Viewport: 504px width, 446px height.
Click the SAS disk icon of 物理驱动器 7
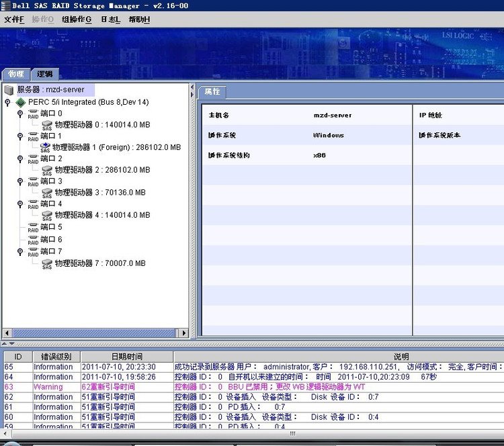click(x=47, y=264)
